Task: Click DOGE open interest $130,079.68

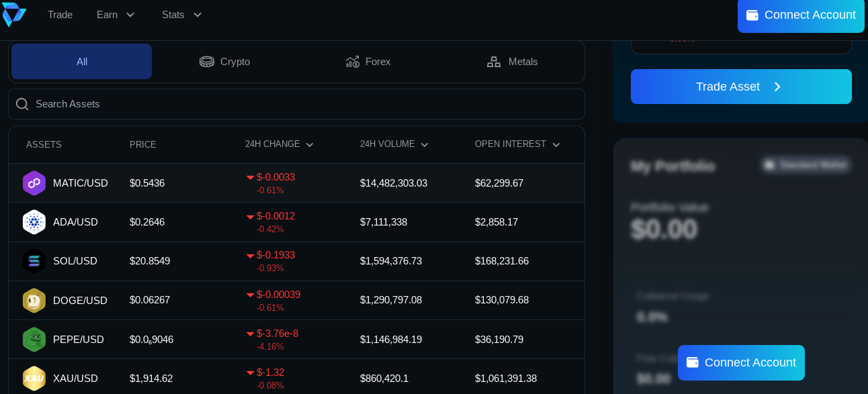Action: coord(502,300)
